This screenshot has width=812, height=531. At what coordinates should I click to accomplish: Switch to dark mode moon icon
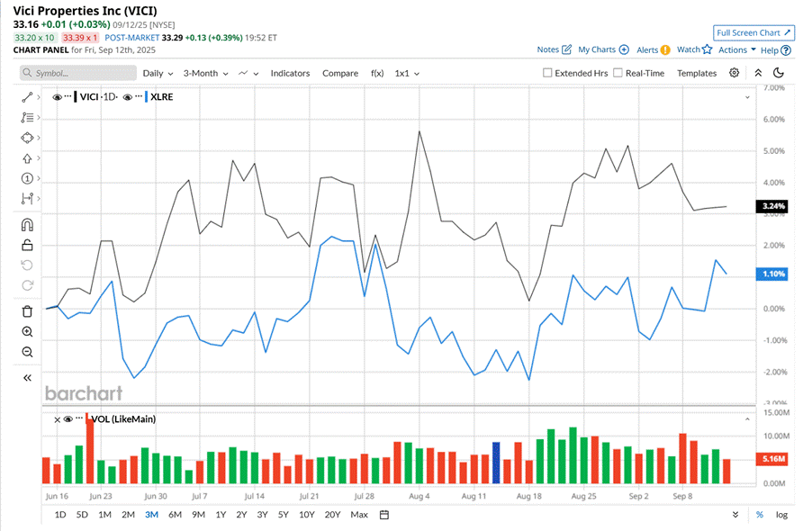[x=778, y=73]
